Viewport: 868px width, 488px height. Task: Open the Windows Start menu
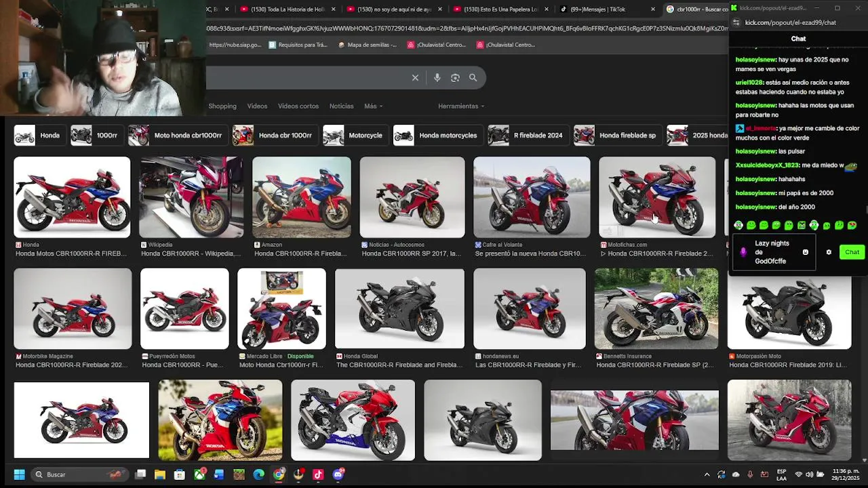[19, 474]
